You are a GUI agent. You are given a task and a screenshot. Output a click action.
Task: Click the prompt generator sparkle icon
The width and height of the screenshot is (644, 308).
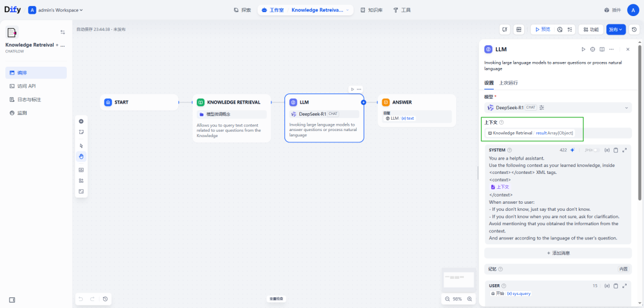pos(572,150)
